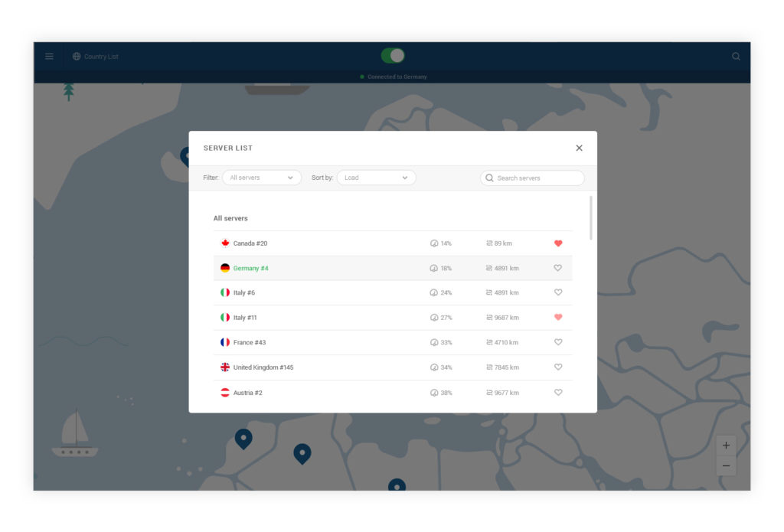Select the Canada #20 server

[393, 243]
